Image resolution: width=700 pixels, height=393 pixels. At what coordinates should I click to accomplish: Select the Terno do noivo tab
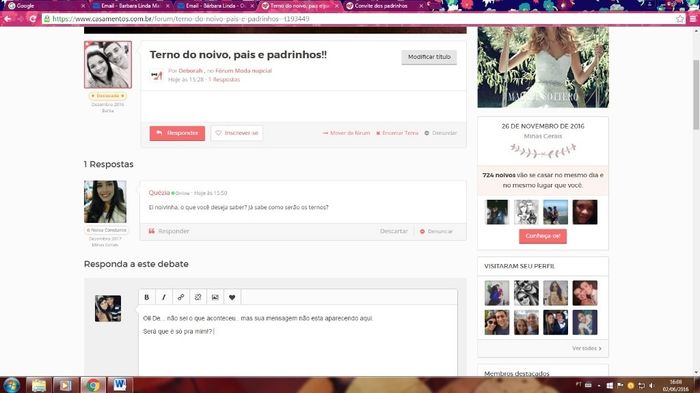[x=299, y=6]
